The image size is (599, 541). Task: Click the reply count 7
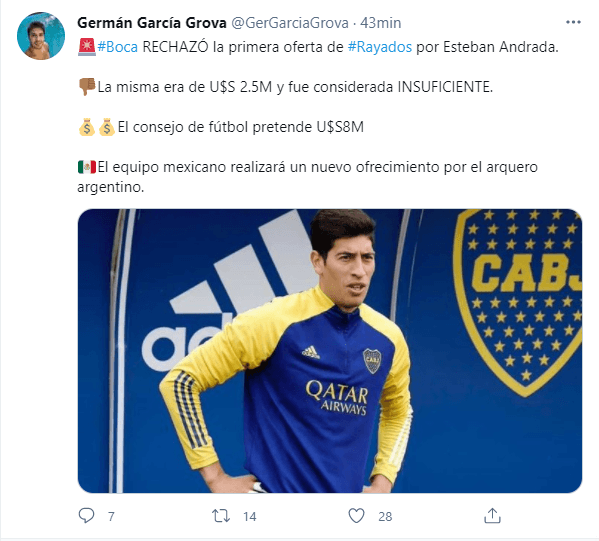tap(111, 517)
